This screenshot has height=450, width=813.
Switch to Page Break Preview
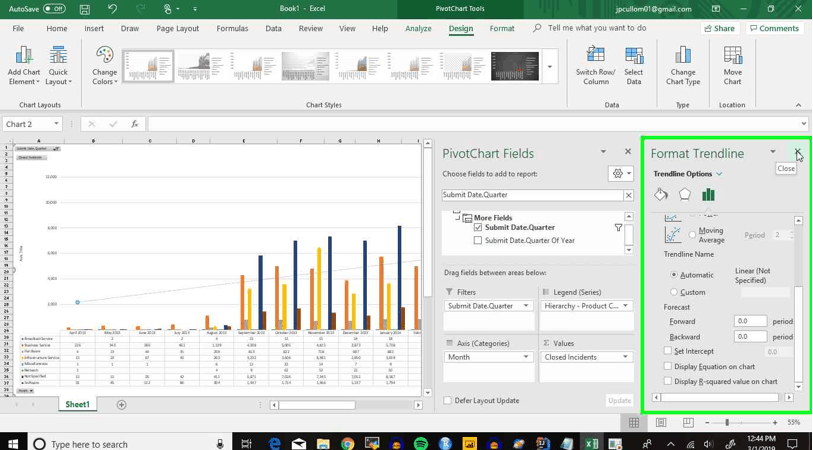click(x=688, y=423)
